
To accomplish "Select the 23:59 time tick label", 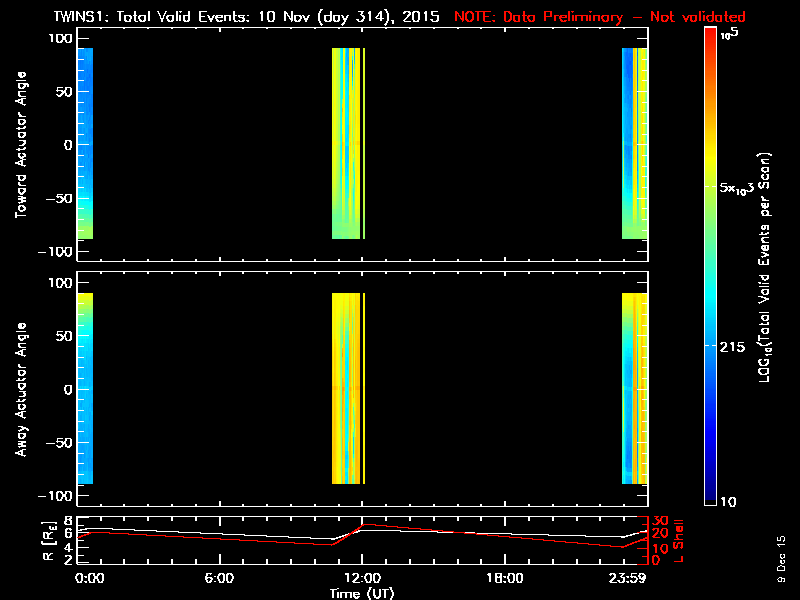I will click(630, 578).
